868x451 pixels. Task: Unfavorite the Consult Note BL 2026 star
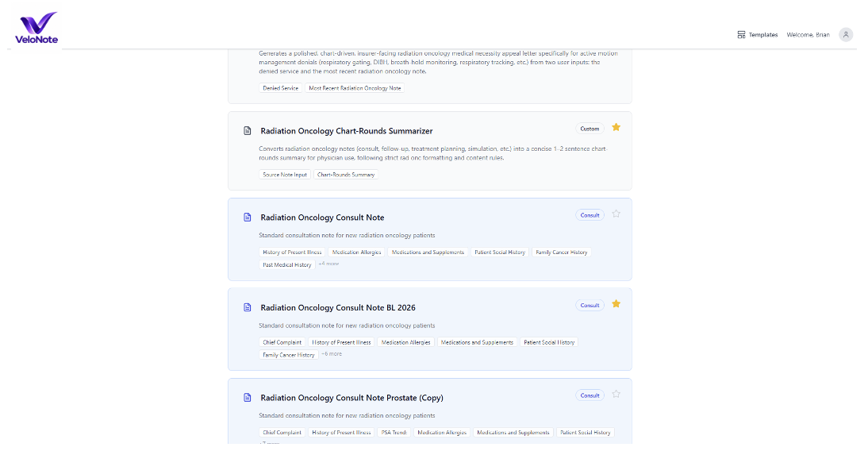point(616,304)
